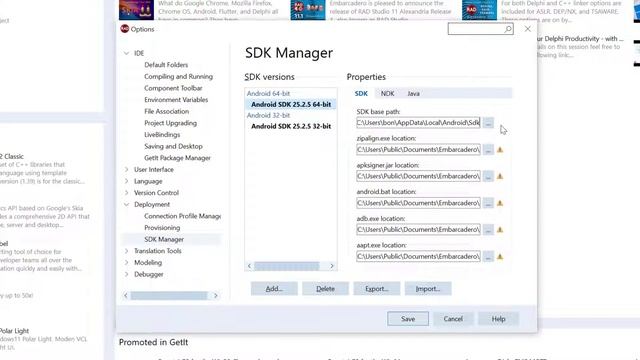Screen dimensions: 640x360
Task: Open File Association page
Action: pos(167,111)
